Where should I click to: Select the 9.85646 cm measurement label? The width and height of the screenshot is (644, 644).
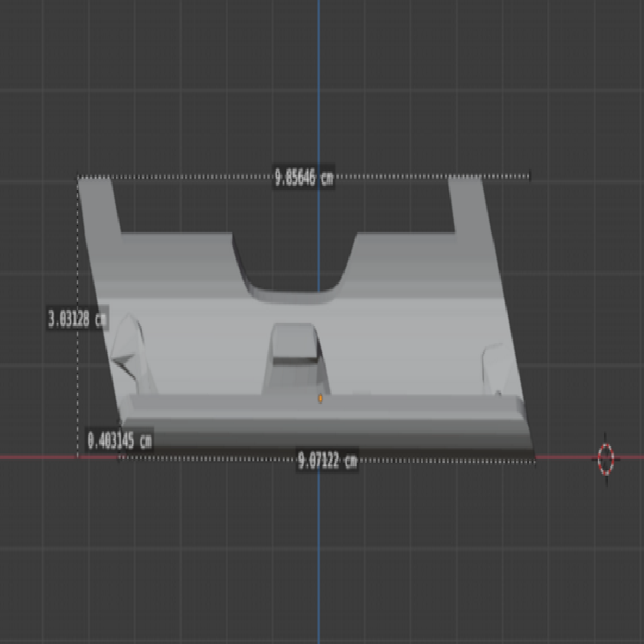303,178
